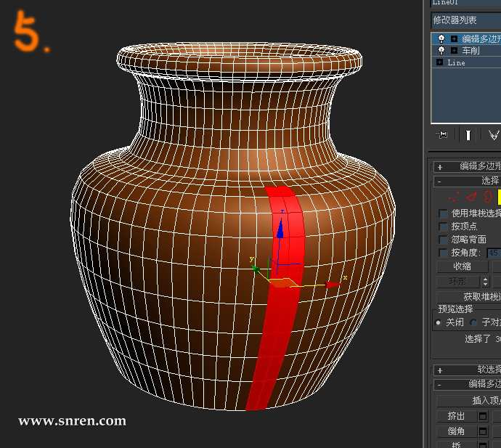Enable the 忽略背面 checkbox

[443, 240]
